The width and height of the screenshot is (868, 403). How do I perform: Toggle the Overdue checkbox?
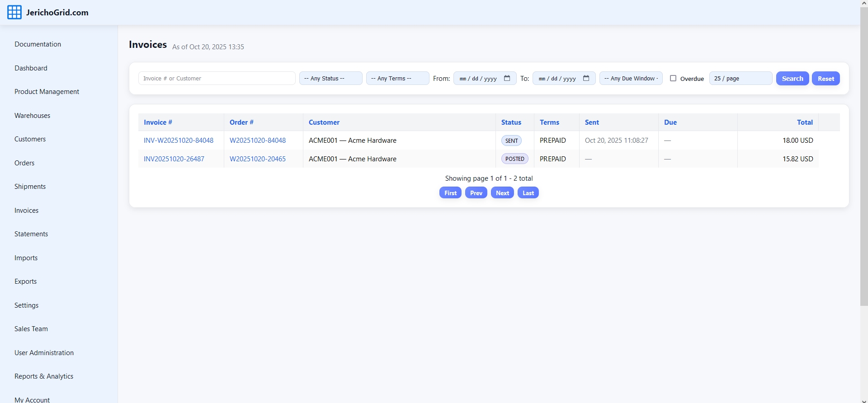tap(673, 78)
